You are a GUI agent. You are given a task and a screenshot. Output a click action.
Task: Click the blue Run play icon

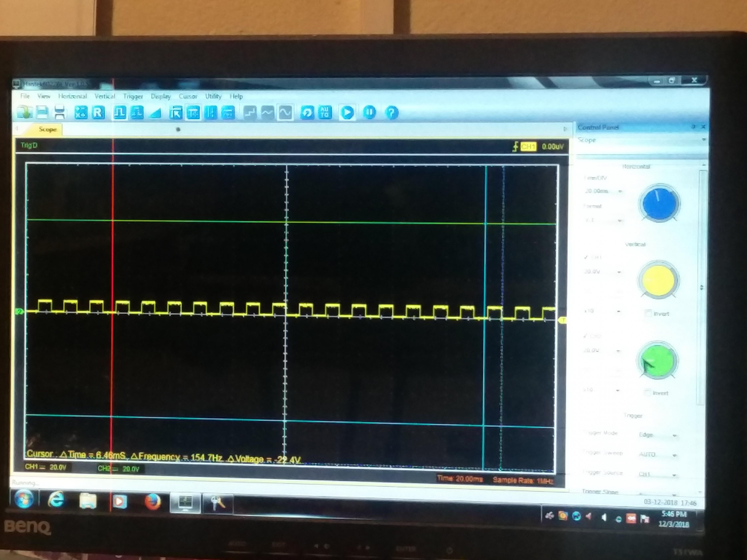[x=347, y=112]
